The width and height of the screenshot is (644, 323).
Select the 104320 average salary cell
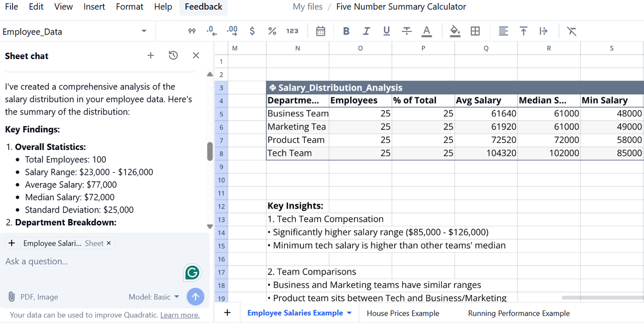point(486,153)
